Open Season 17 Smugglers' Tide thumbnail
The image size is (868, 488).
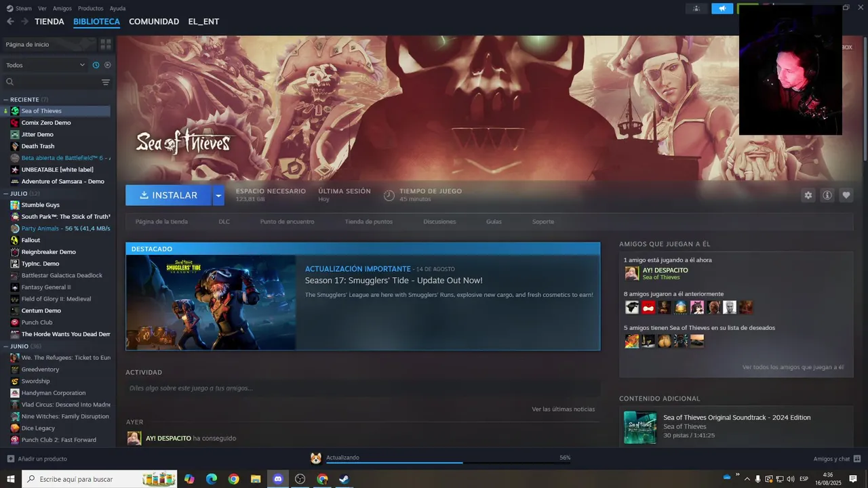pos(211,302)
